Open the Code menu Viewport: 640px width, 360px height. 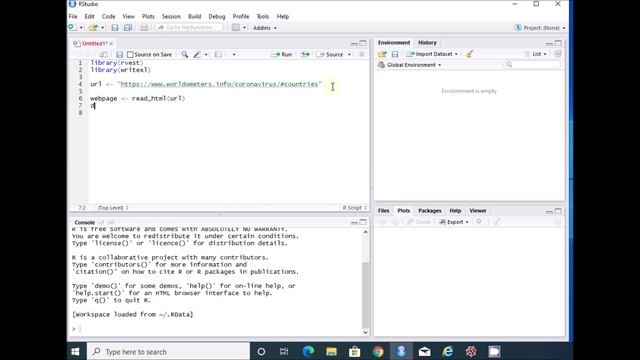click(x=108, y=16)
